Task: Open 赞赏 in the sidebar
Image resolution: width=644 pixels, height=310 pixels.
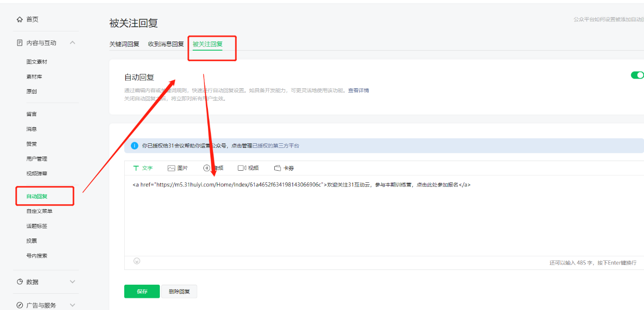Action: [31, 144]
